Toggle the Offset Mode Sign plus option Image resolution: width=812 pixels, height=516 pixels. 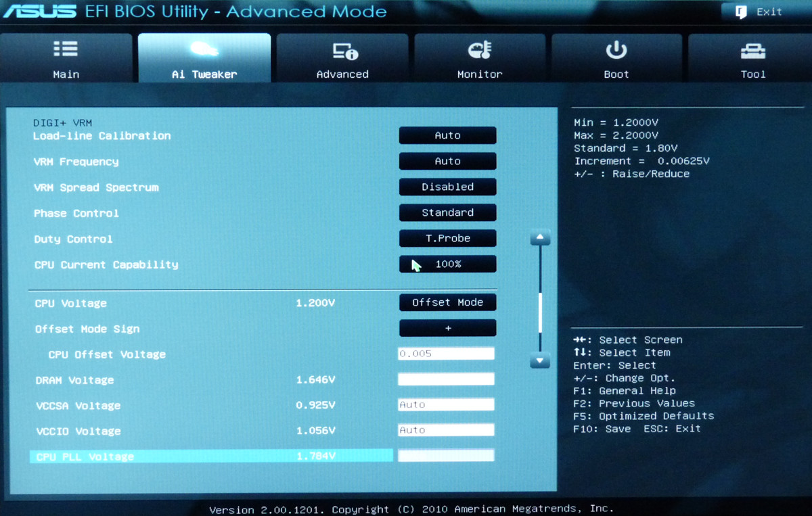point(447,328)
